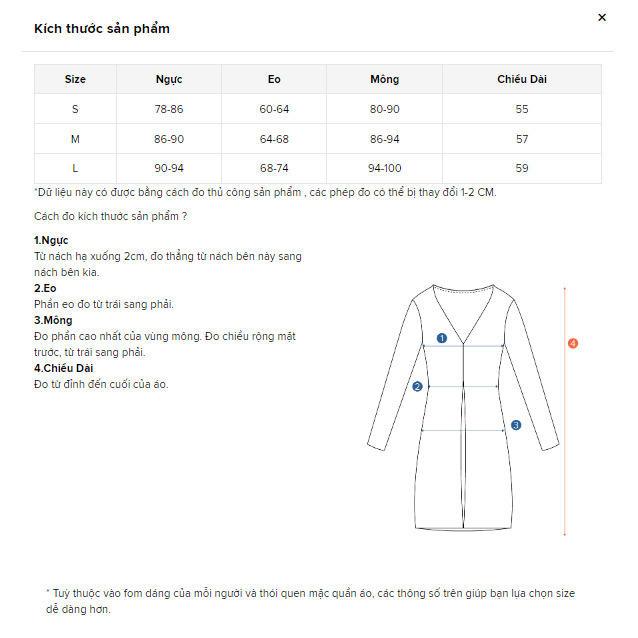Select the Eo column header
The height and width of the screenshot is (638, 638).
coord(274,79)
